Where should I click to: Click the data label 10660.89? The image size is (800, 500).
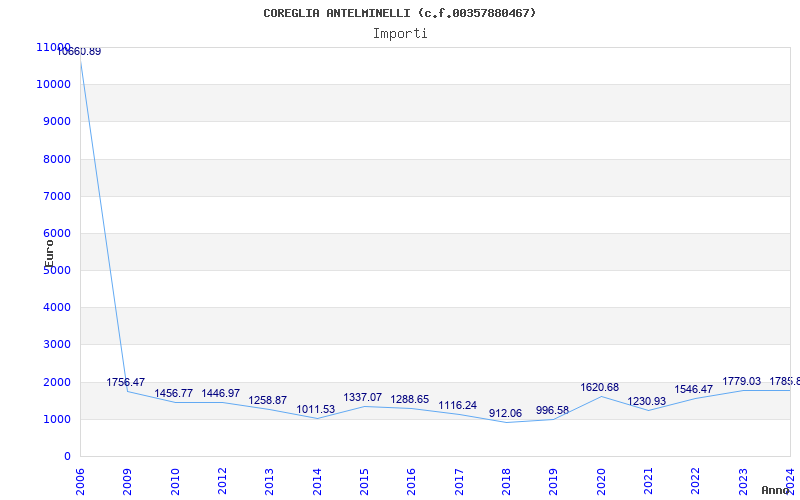[79, 52]
